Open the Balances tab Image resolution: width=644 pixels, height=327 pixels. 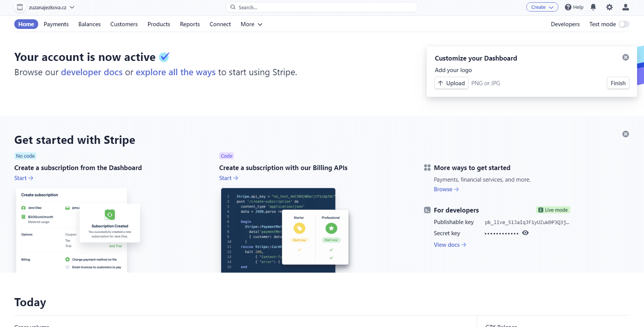90,24
